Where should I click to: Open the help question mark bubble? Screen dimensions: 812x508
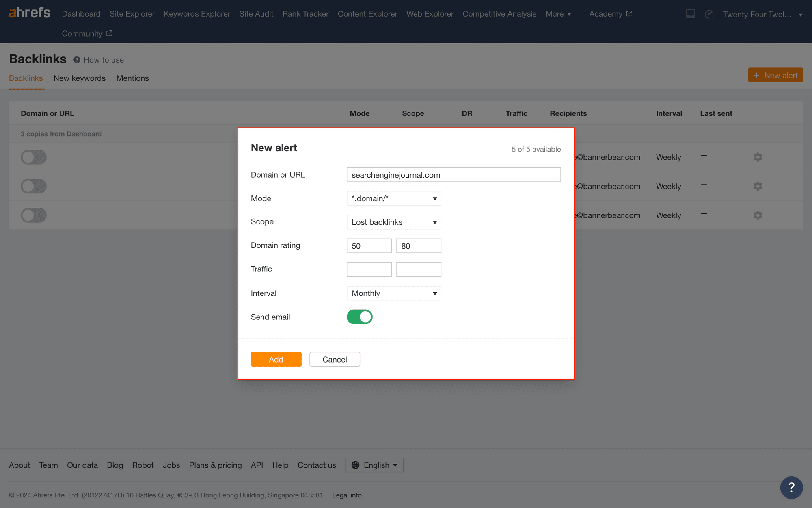(791, 487)
